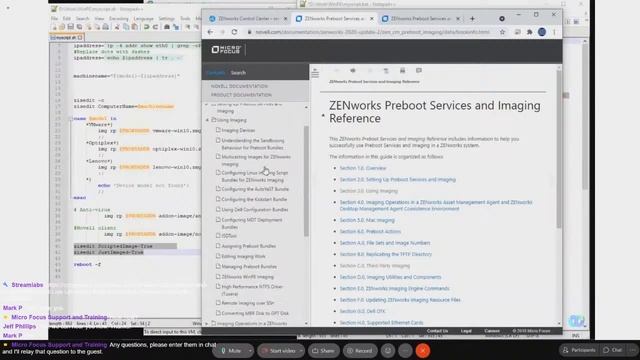This screenshot has height=360, width=640.
Task: Open Imaging Utilities and Components link
Action: tap(391, 277)
